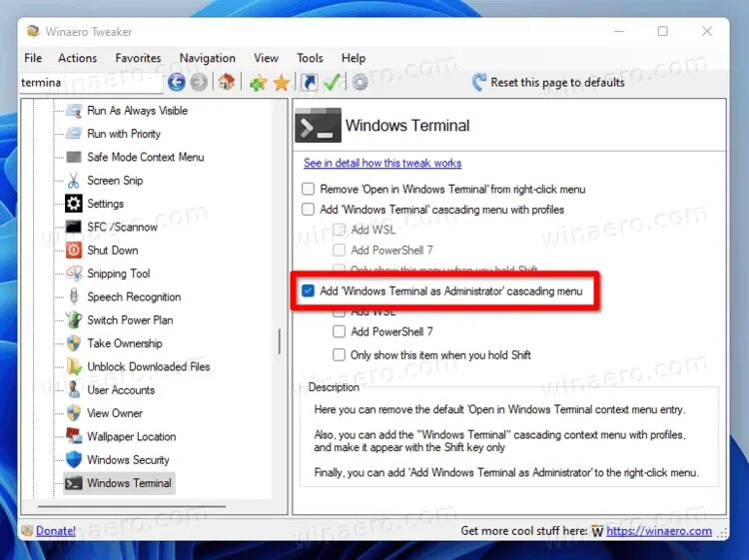Click the tree vertical scrollbar thumb
Viewport: 749px width, 560px height.
(x=280, y=340)
